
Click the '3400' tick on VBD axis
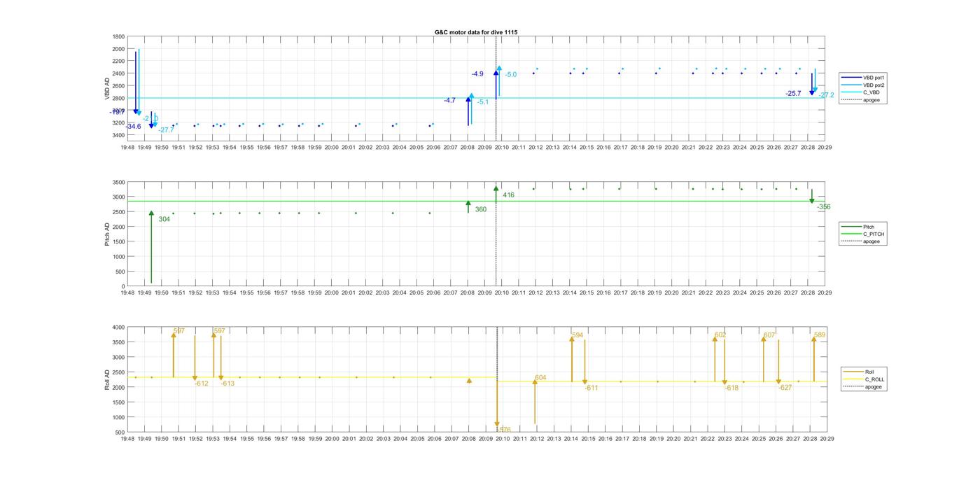tap(118, 135)
